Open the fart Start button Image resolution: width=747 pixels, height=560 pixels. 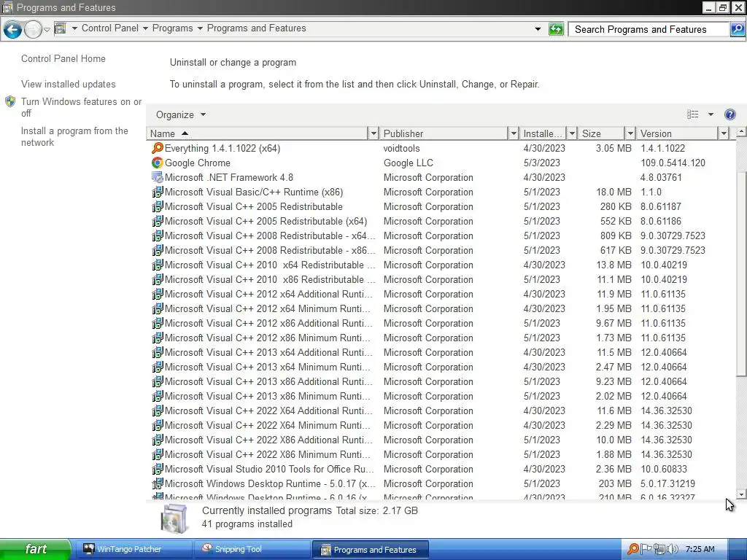pyautogui.click(x=35, y=549)
